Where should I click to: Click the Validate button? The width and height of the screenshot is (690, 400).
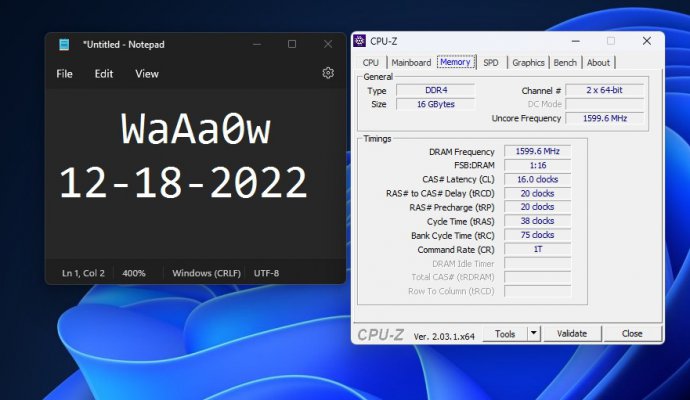click(x=572, y=334)
